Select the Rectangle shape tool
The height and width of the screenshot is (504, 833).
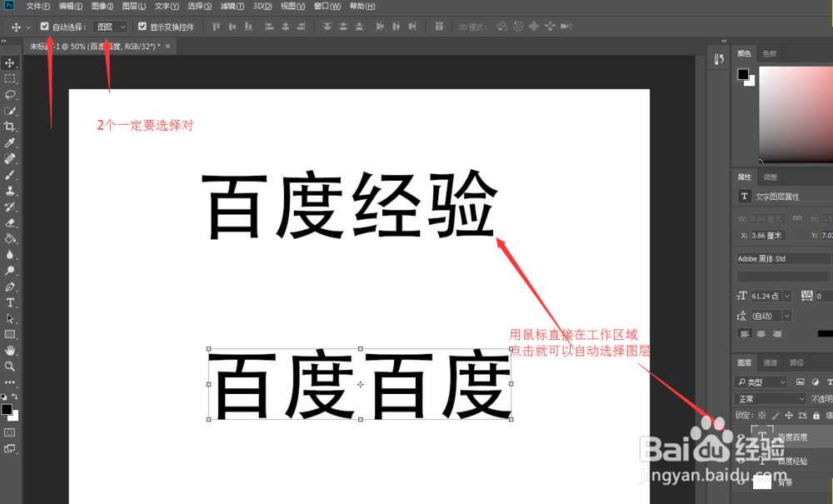pyautogui.click(x=9, y=335)
